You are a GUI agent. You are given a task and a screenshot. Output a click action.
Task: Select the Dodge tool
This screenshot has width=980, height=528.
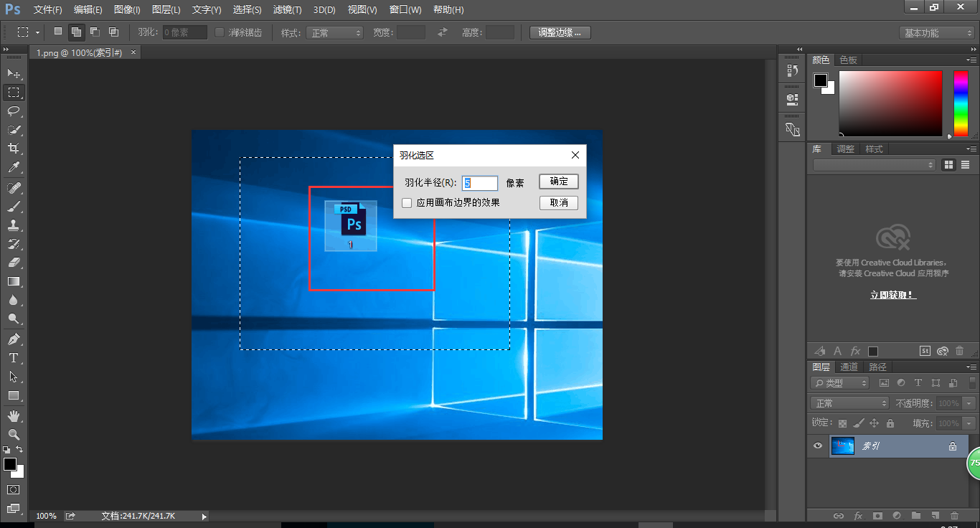point(14,319)
